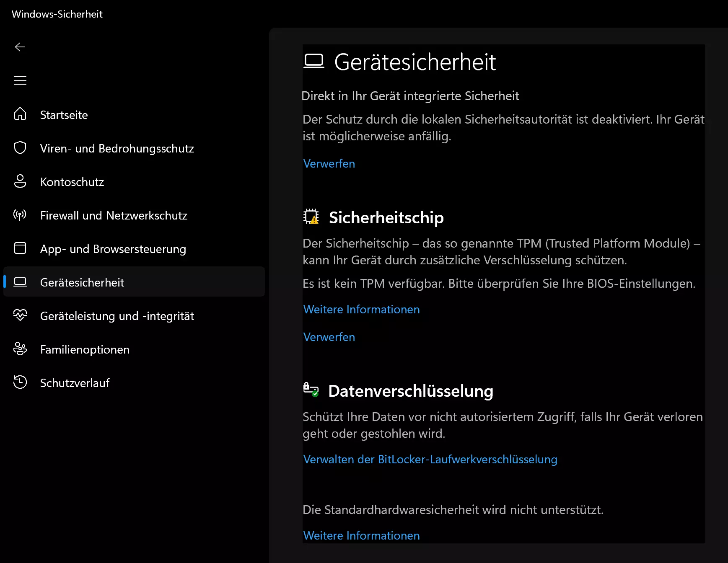Screen dimensions: 728x563
Task: Click the family icon for Familienoptionen
Action: click(20, 349)
